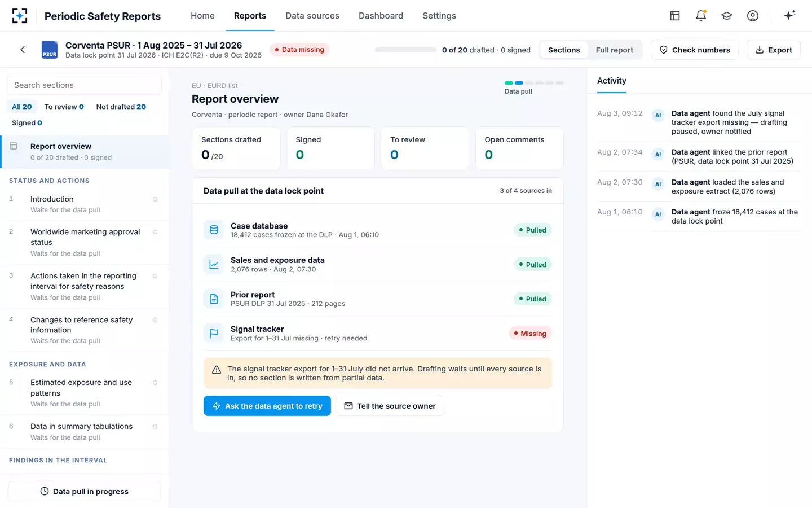This screenshot has height=508, width=812.
Task: Open section 1 Introduction
Action: click(x=85, y=204)
